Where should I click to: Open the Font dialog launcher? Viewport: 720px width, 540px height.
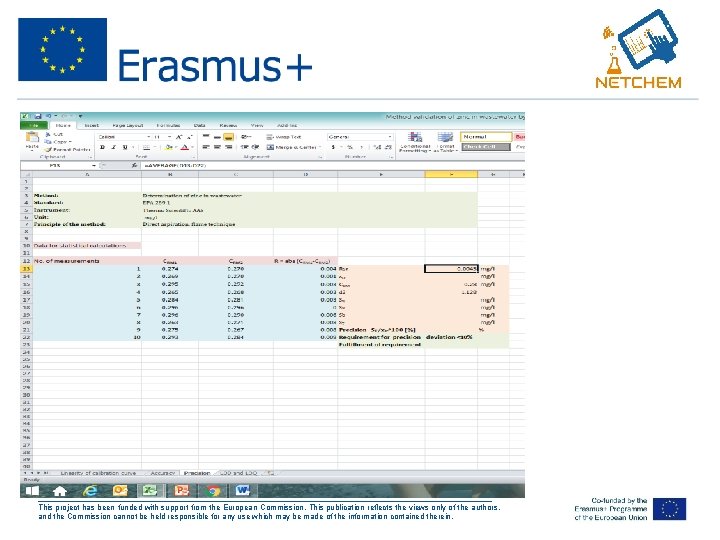[x=195, y=157]
